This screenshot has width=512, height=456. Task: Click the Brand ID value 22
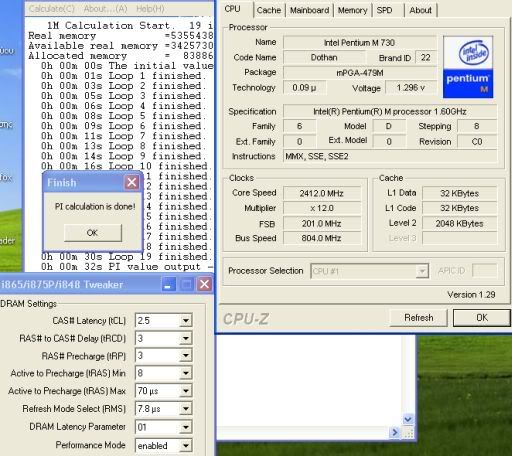pos(426,57)
